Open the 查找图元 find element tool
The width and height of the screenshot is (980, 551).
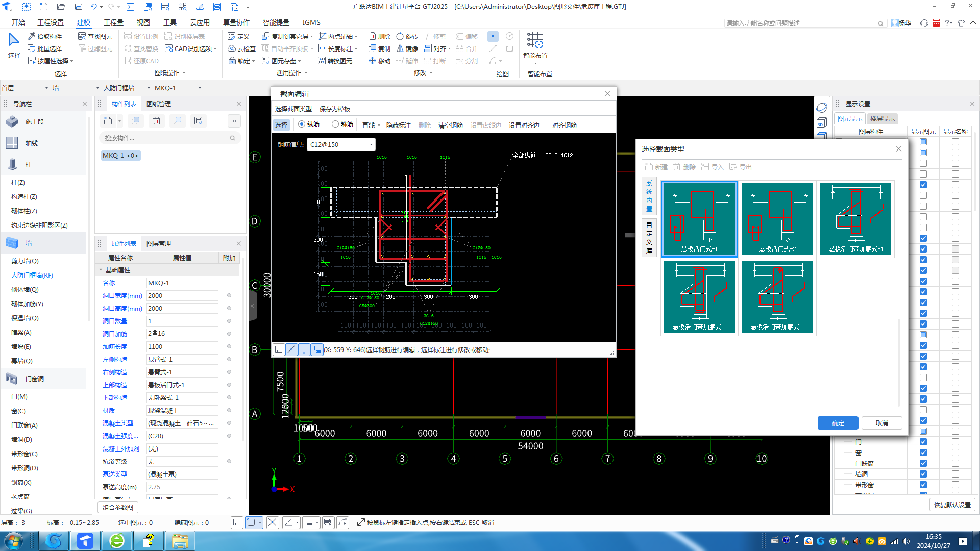pyautogui.click(x=95, y=36)
